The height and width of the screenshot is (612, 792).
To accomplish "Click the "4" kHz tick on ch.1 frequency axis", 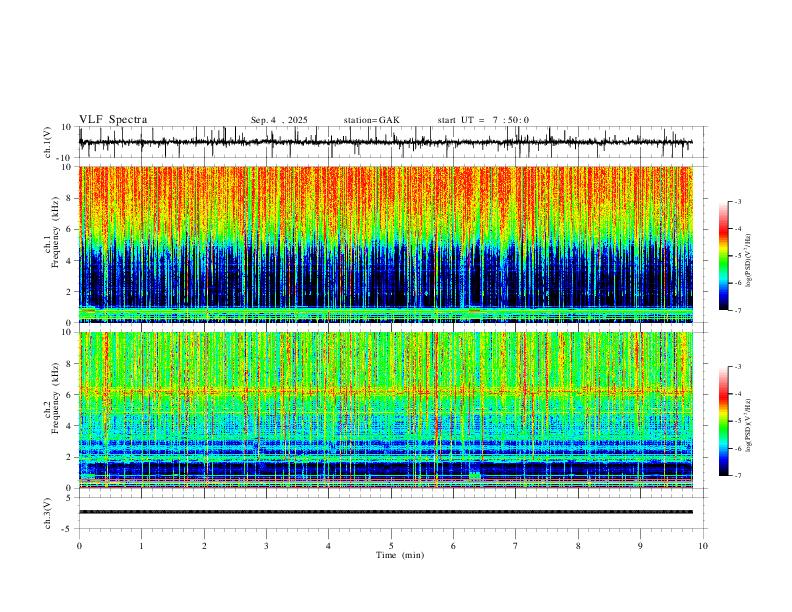I will pyautogui.click(x=69, y=261).
